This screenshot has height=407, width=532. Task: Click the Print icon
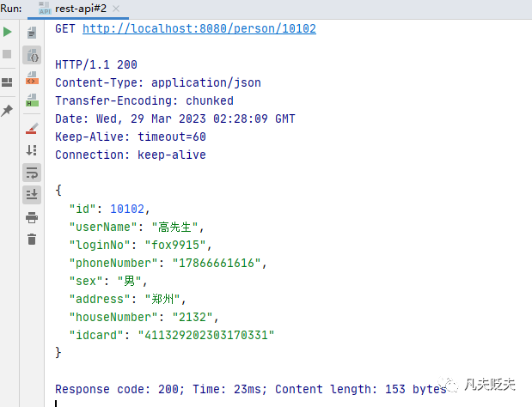pyautogui.click(x=32, y=217)
